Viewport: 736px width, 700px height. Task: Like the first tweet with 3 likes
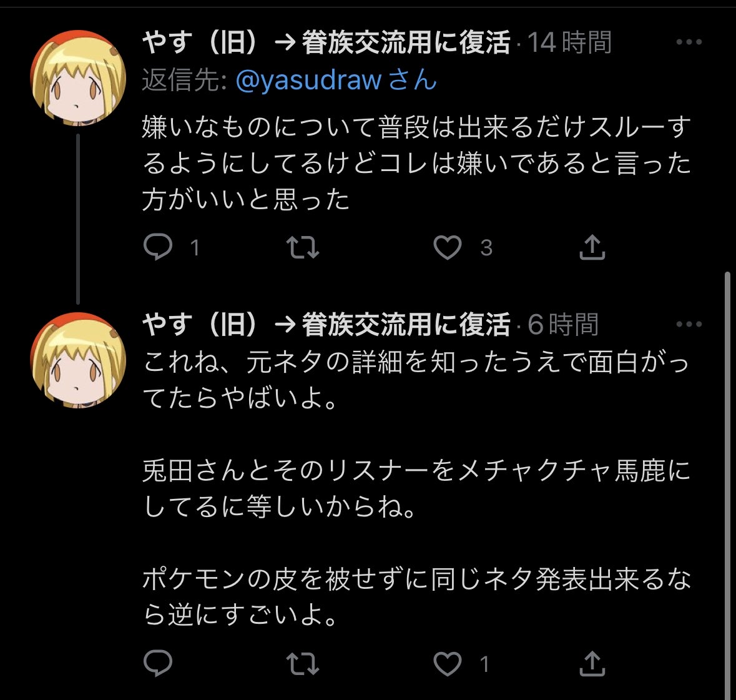click(x=448, y=247)
